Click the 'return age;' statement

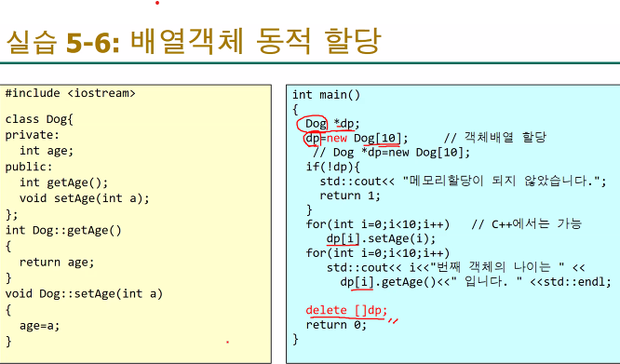click(57, 263)
